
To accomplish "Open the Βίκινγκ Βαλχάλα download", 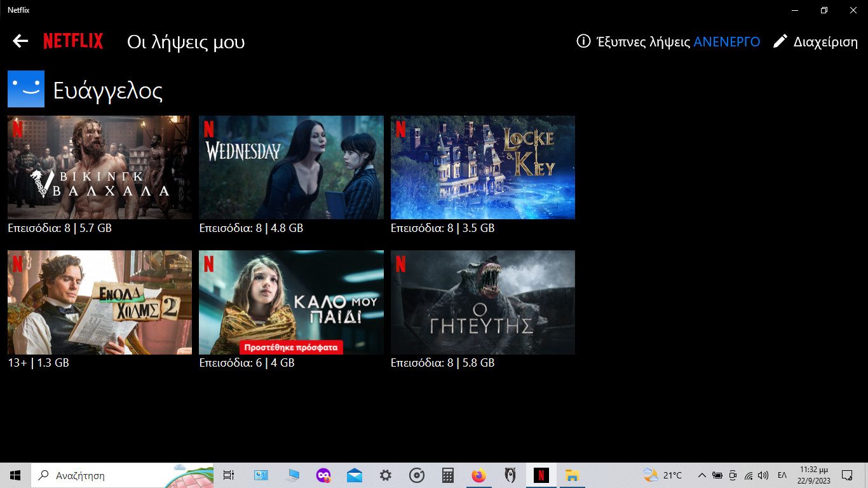I will tap(100, 167).
